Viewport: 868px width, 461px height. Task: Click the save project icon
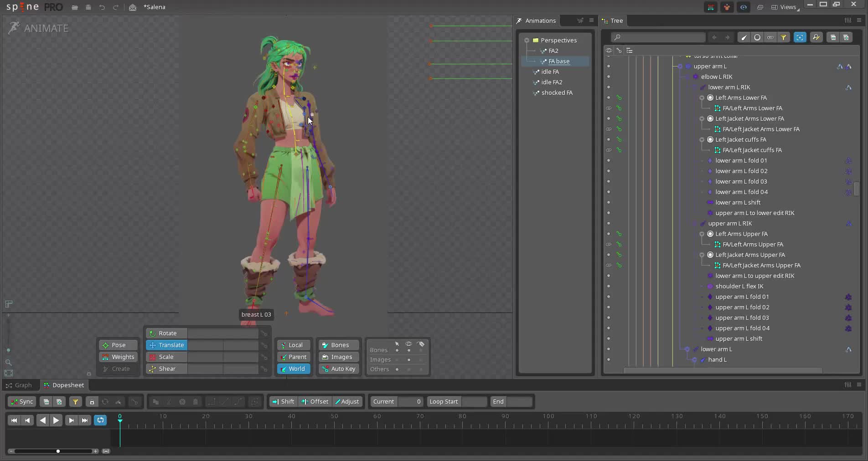point(88,7)
